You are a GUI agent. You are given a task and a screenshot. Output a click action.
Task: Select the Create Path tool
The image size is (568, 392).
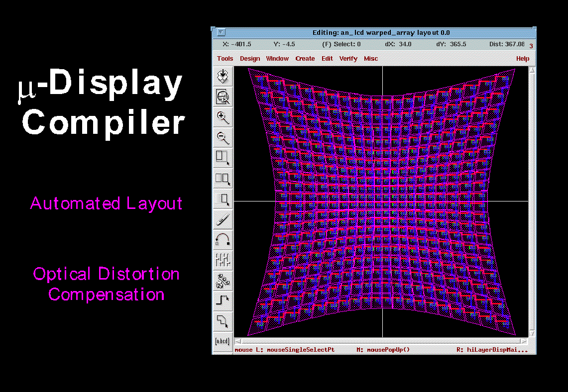pos(223,300)
